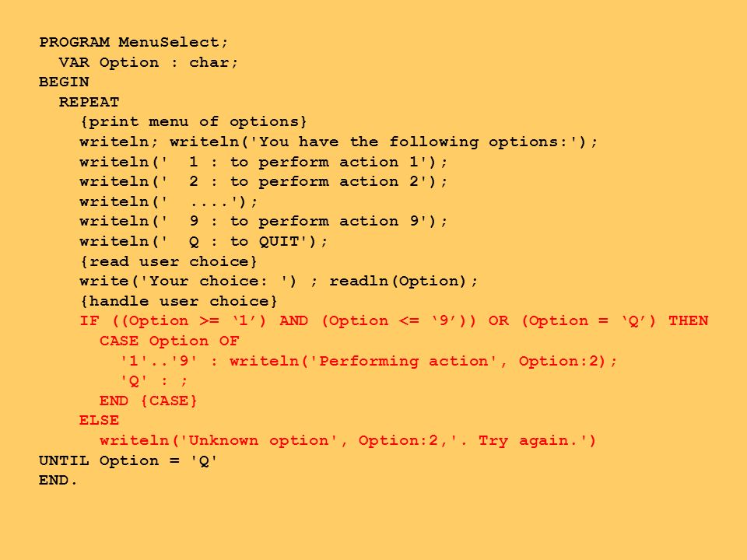Click the 'You have the following options' writeln

pyautogui.click(x=384, y=142)
